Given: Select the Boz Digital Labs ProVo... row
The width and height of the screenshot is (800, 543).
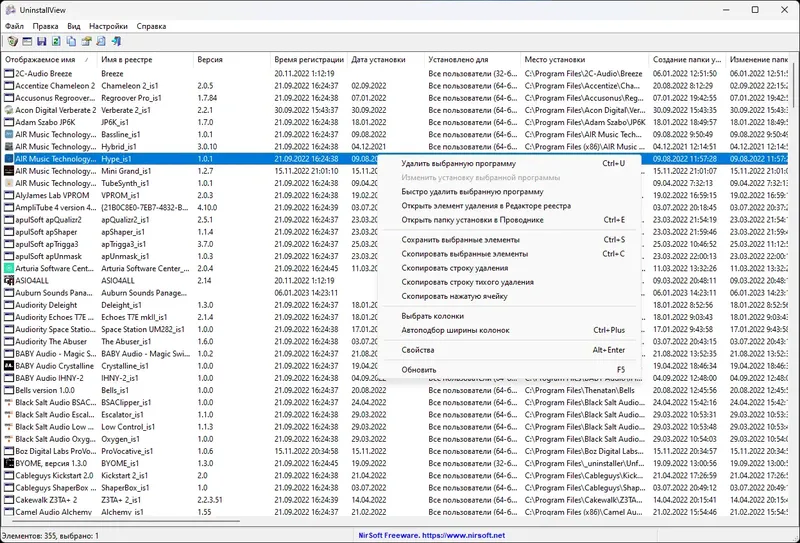Looking at the screenshot, I should pos(395,451).
